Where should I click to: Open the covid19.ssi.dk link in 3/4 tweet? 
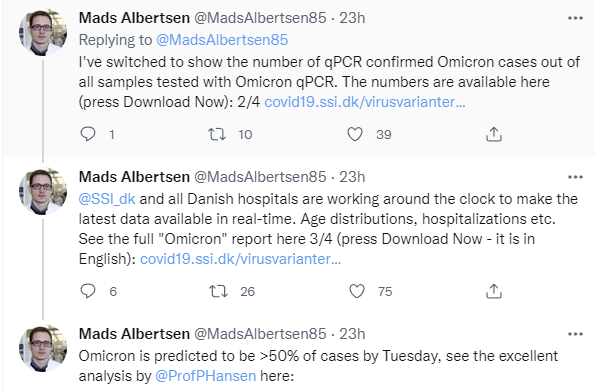(x=241, y=259)
